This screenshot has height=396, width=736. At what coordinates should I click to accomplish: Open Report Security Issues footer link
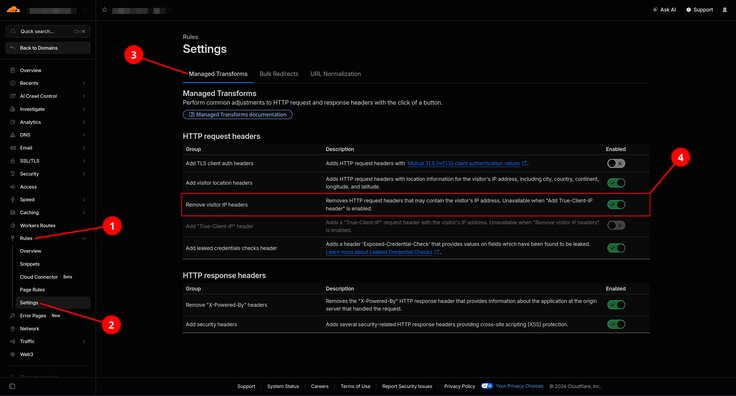(x=407, y=387)
